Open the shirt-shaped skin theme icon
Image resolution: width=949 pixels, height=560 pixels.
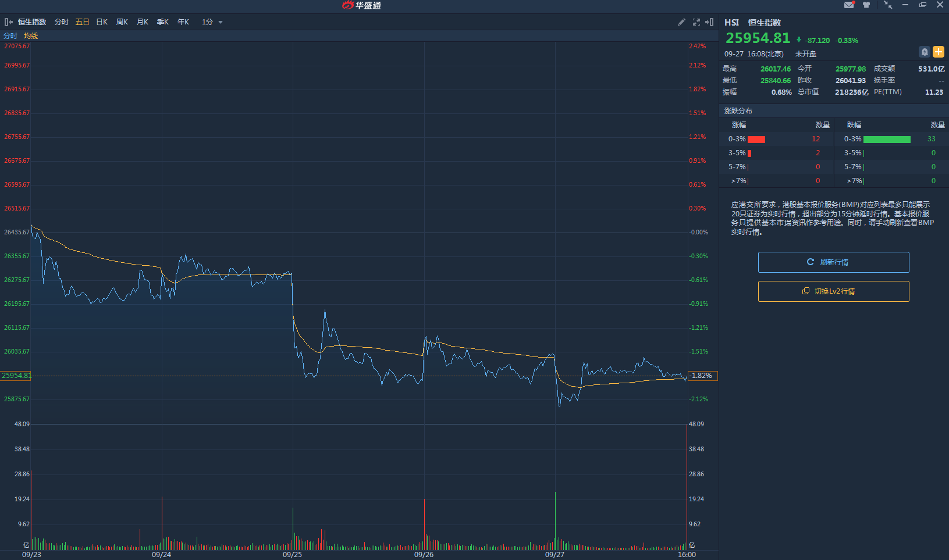pos(866,5)
